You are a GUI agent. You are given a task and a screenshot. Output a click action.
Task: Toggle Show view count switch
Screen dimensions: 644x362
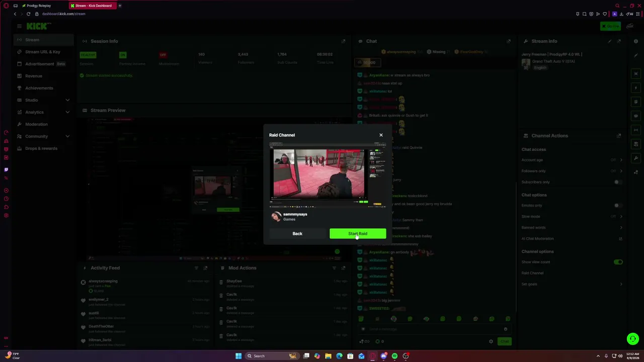coord(618,262)
